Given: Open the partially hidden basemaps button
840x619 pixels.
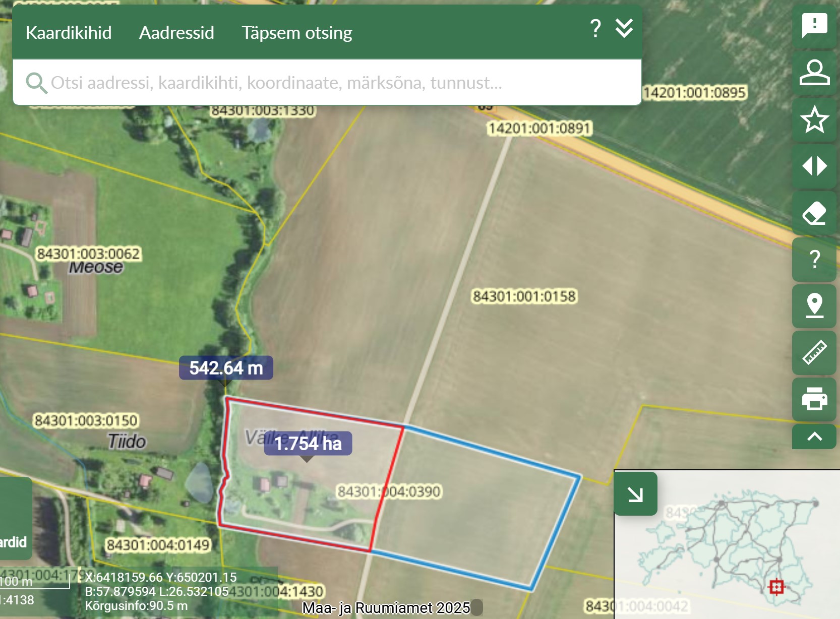Looking at the screenshot, I should 15,518.
